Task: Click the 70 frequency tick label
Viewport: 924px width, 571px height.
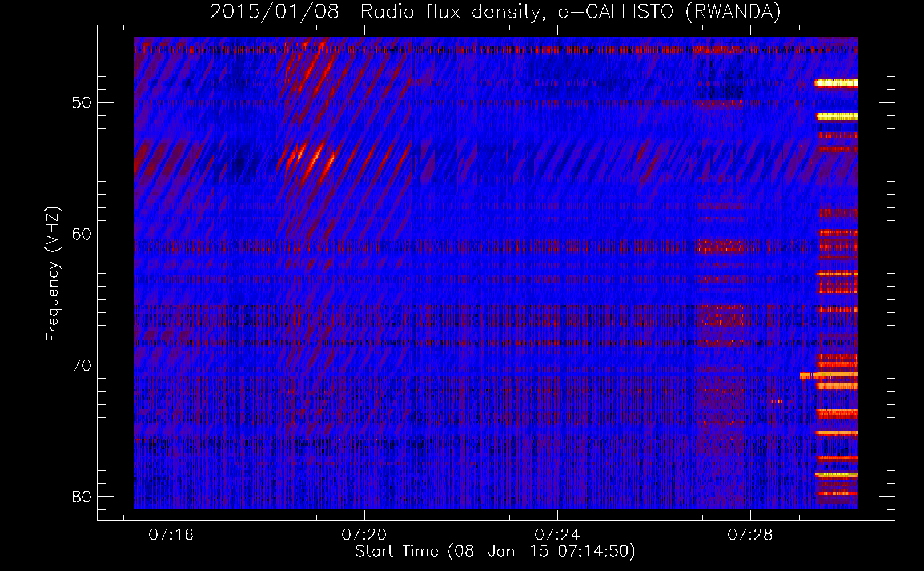Action: (82, 365)
